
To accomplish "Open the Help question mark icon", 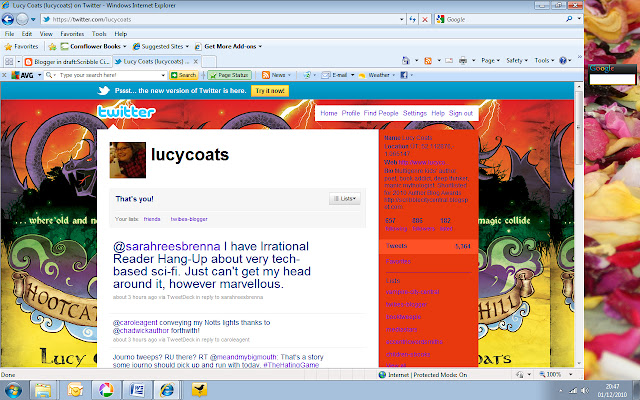I will coord(563,60).
